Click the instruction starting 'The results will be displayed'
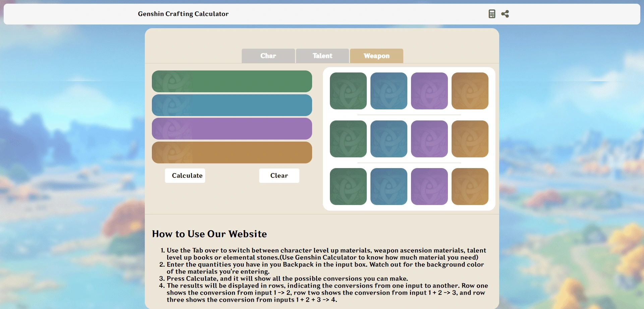 pos(328,293)
